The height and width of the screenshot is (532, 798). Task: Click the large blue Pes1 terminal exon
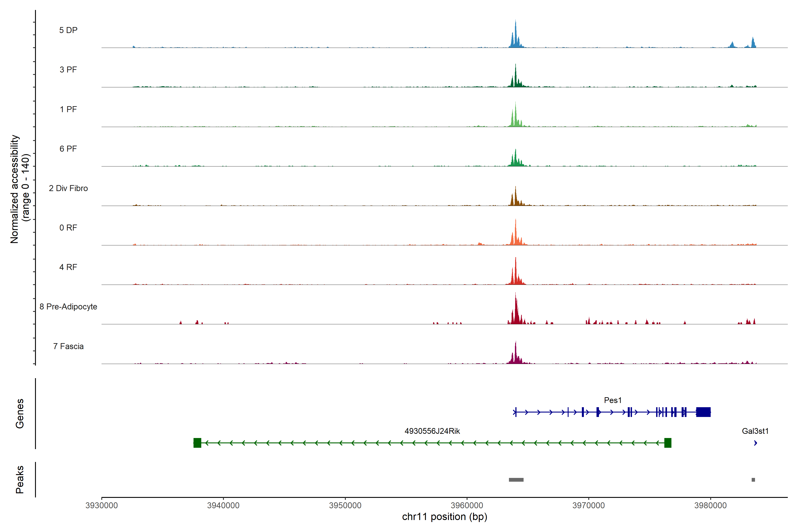[x=703, y=412]
